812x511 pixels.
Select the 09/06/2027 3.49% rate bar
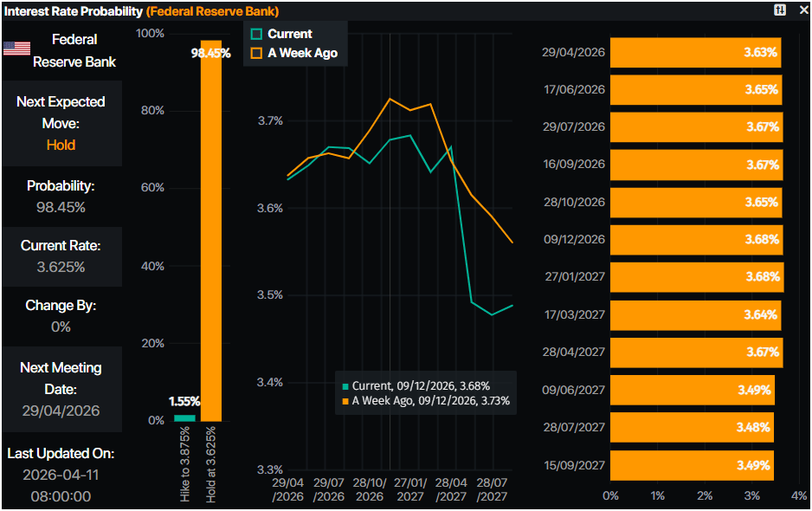coord(692,390)
